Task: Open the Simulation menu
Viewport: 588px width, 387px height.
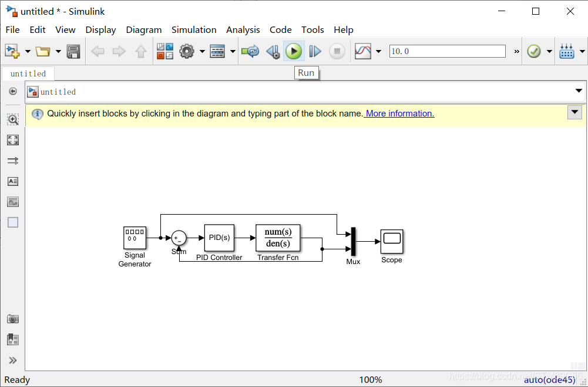Action: pyautogui.click(x=194, y=29)
